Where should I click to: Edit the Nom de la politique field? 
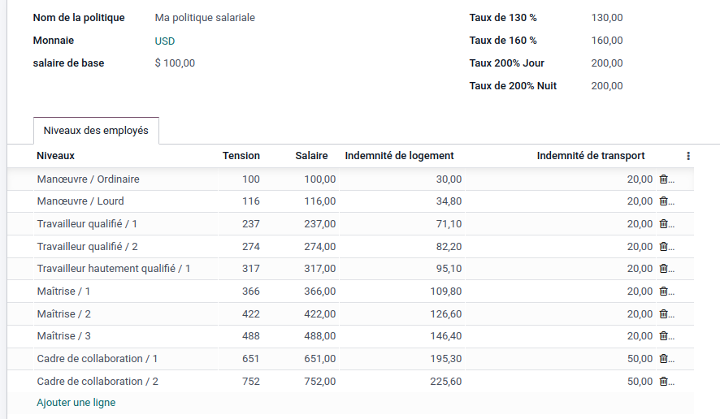[205, 18]
